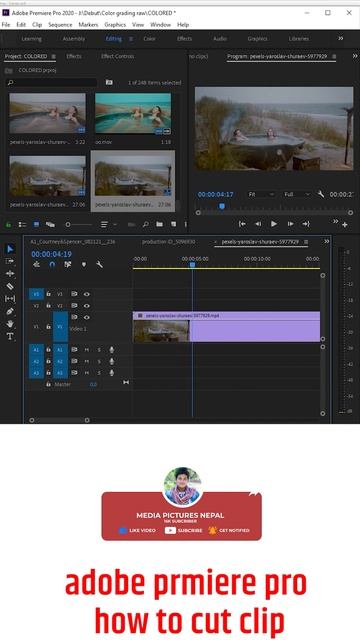The width and height of the screenshot is (360, 640).
Task: Select the Selection tool arrow
Action: coord(10,249)
